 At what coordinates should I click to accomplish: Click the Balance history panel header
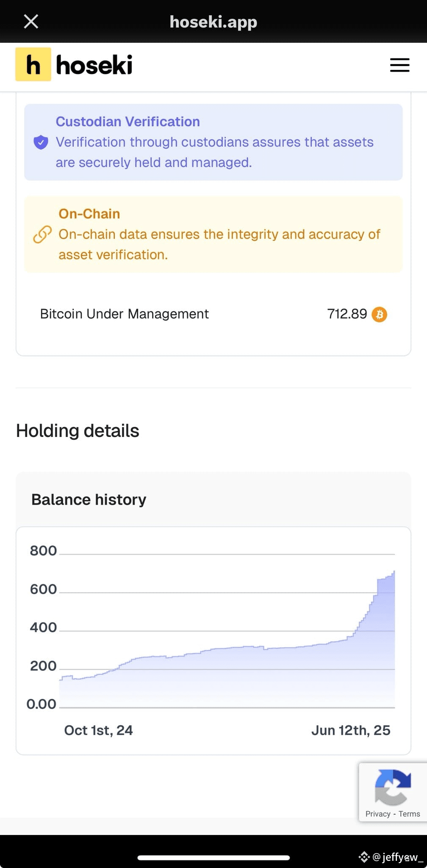coord(213,499)
